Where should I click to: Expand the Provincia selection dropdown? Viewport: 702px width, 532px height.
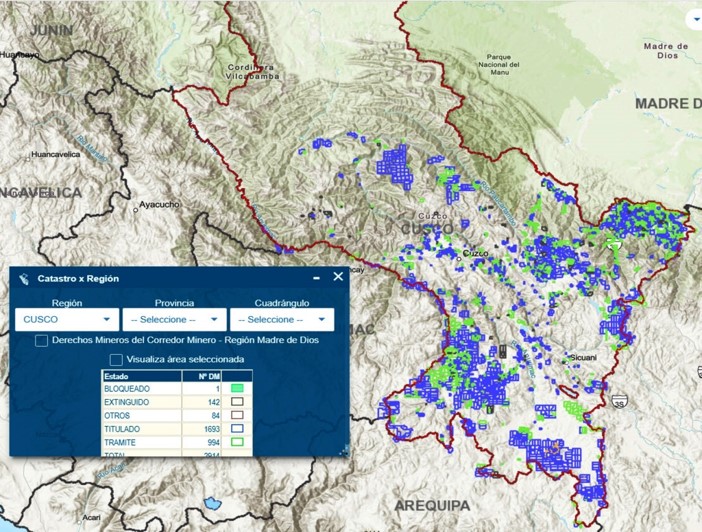[x=171, y=320]
